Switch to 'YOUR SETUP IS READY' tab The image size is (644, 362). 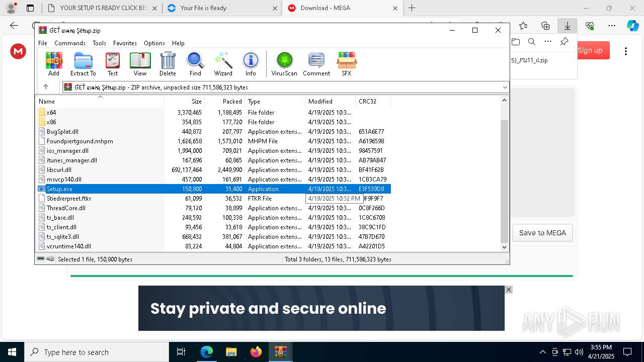click(x=103, y=8)
